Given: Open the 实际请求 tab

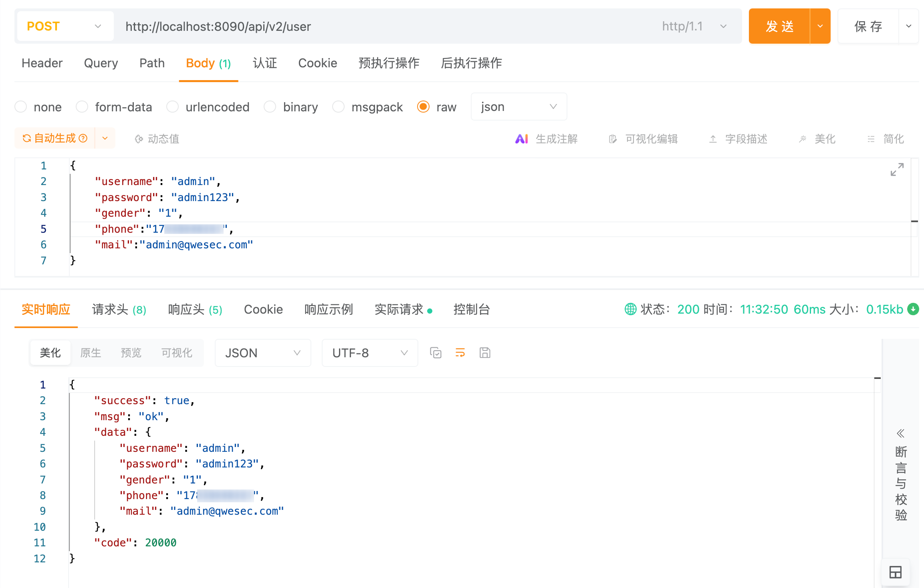Looking at the screenshot, I should pyautogui.click(x=403, y=310).
